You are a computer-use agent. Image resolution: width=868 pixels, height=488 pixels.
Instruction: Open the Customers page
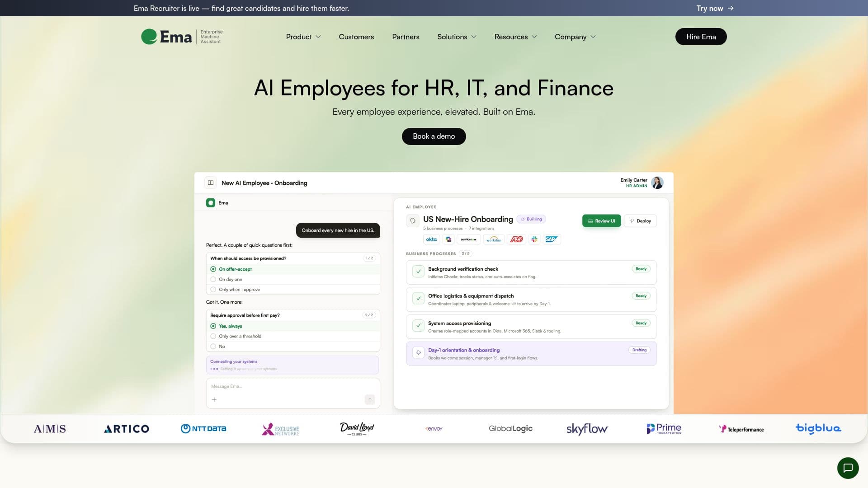(356, 37)
